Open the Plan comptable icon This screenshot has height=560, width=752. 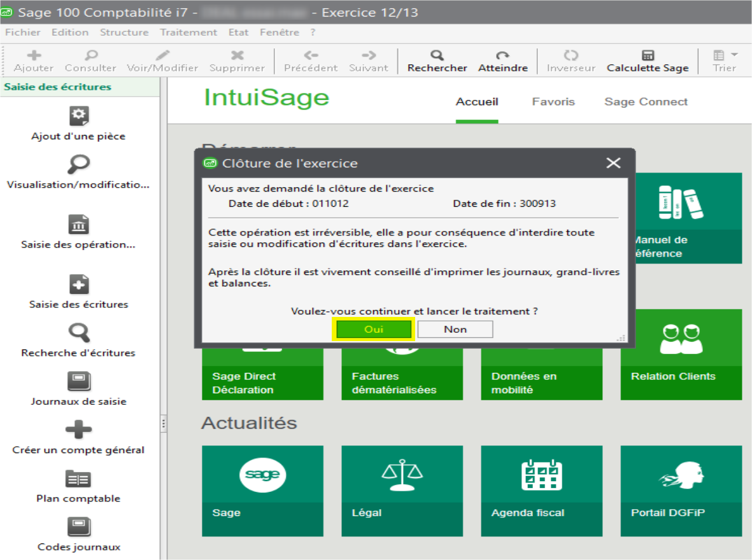click(x=78, y=479)
